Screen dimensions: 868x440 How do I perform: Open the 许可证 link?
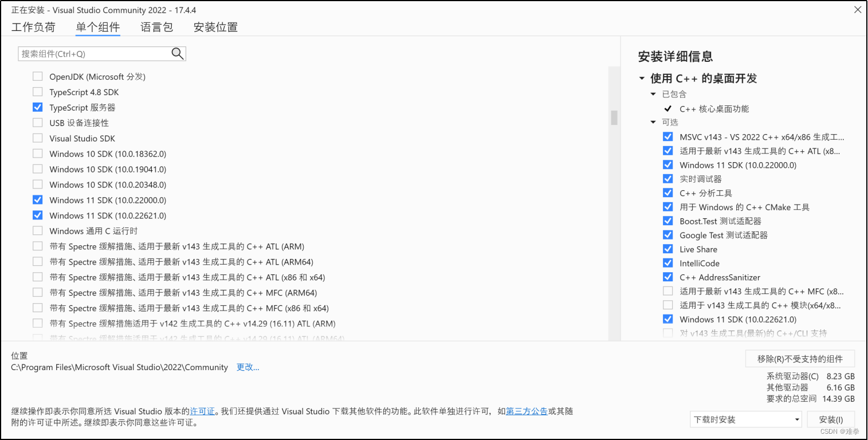(202, 411)
